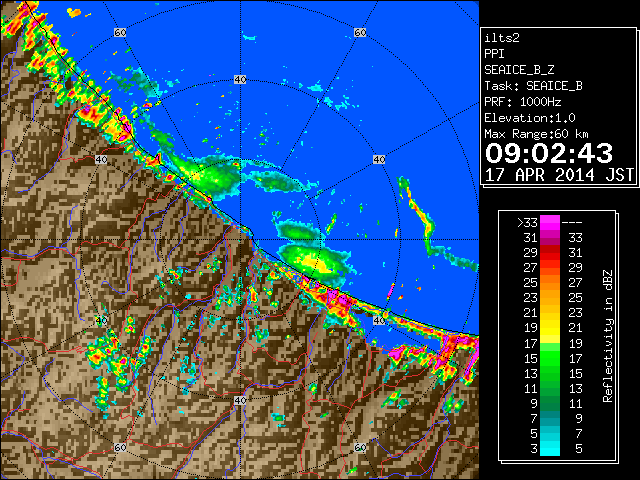Click the 40 ring label southwest over land
640x480 pixels.
pos(101,320)
